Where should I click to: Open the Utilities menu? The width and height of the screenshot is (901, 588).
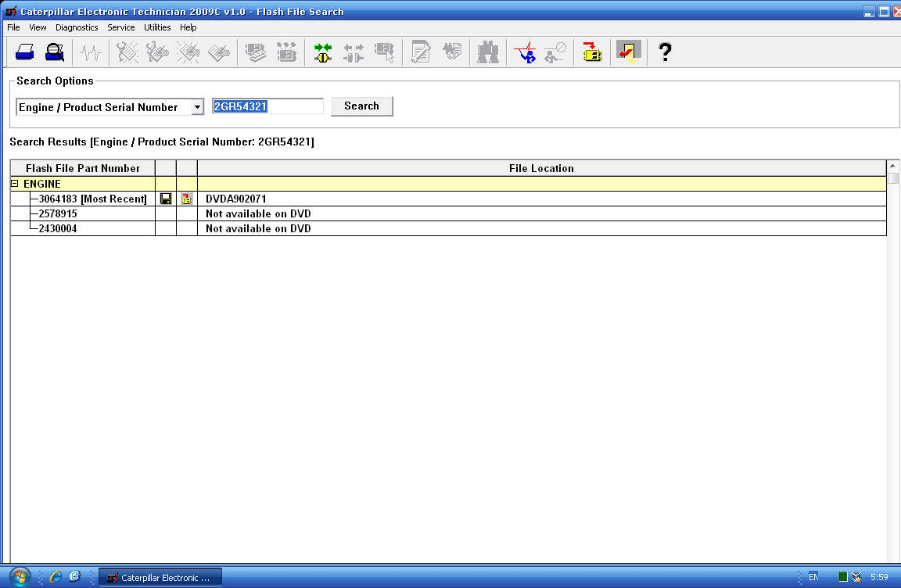[157, 27]
